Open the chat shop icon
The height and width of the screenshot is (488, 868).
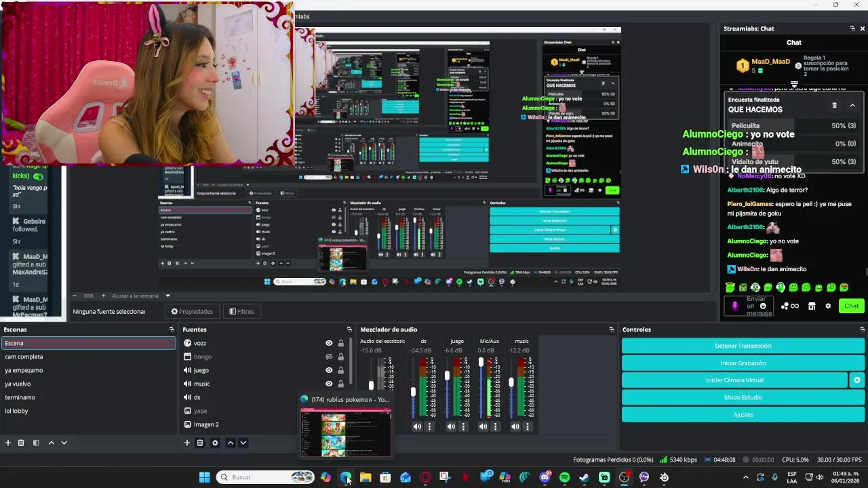(x=812, y=306)
